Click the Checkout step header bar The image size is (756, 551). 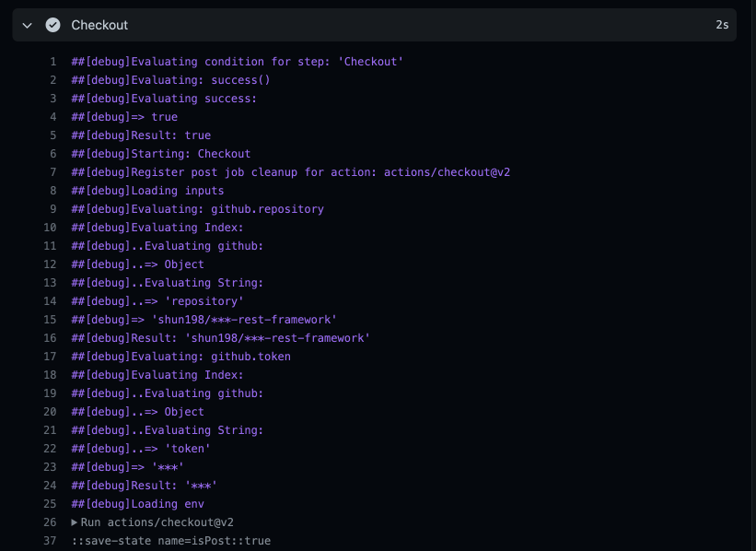point(368,25)
